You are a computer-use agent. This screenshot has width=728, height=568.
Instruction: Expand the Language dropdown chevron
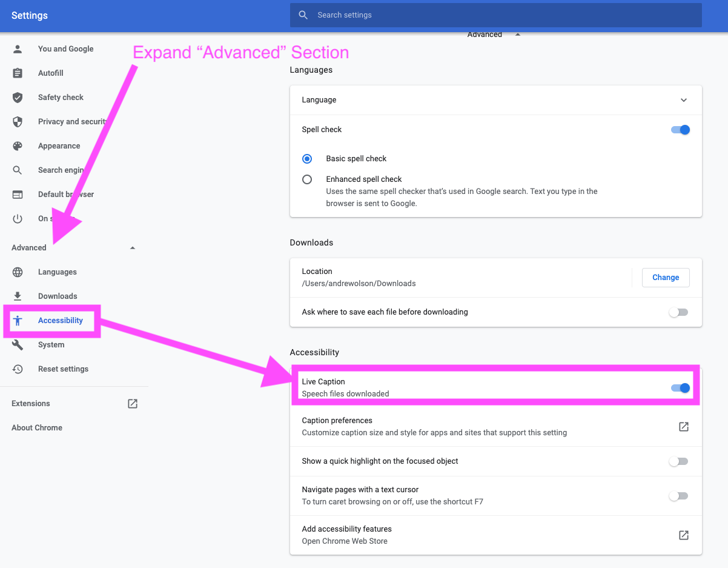683,100
